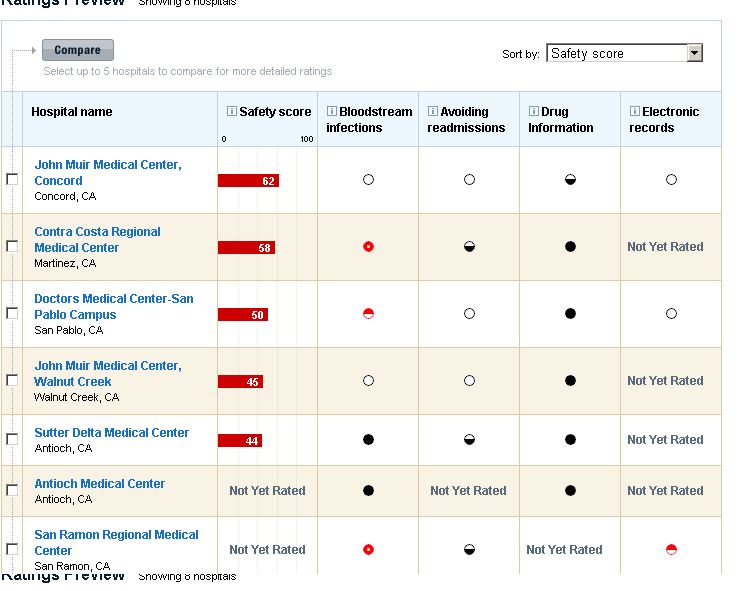The width and height of the screenshot is (754, 591).
Task: Check the John Muir Medical Center, Concord checkbox
Action: click(x=12, y=179)
